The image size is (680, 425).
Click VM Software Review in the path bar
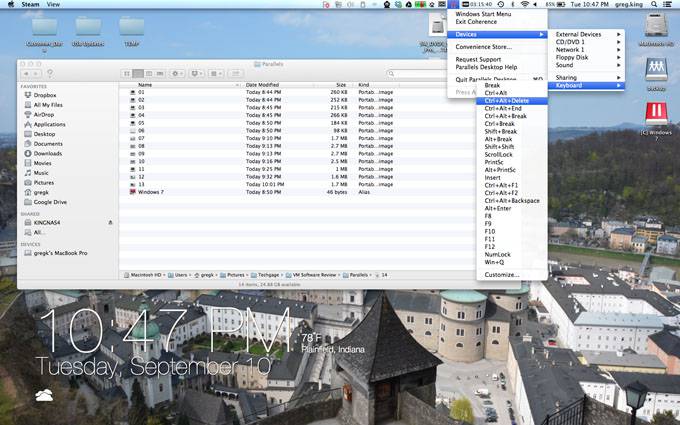(314, 275)
